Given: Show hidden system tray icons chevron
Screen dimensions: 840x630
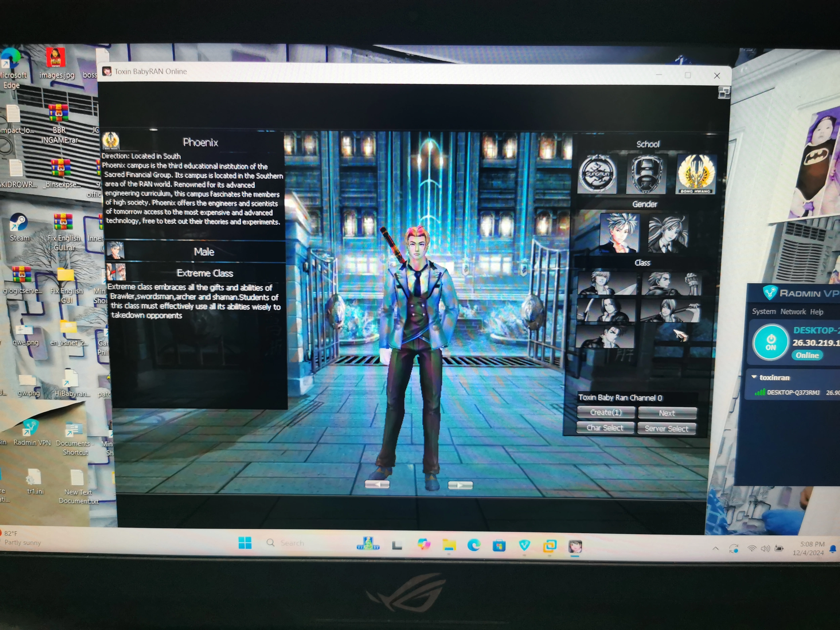Looking at the screenshot, I should pyautogui.click(x=715, y=548).
